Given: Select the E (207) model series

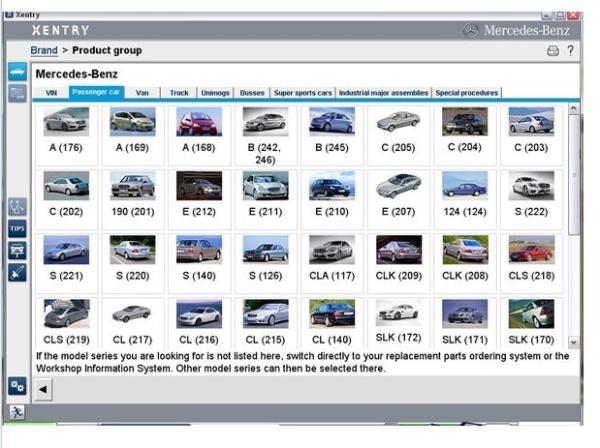Looking at the screenshot, I should 398,199.
